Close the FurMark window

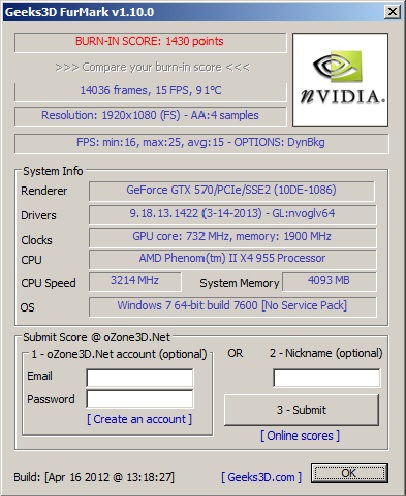click(x=392, y=12)
